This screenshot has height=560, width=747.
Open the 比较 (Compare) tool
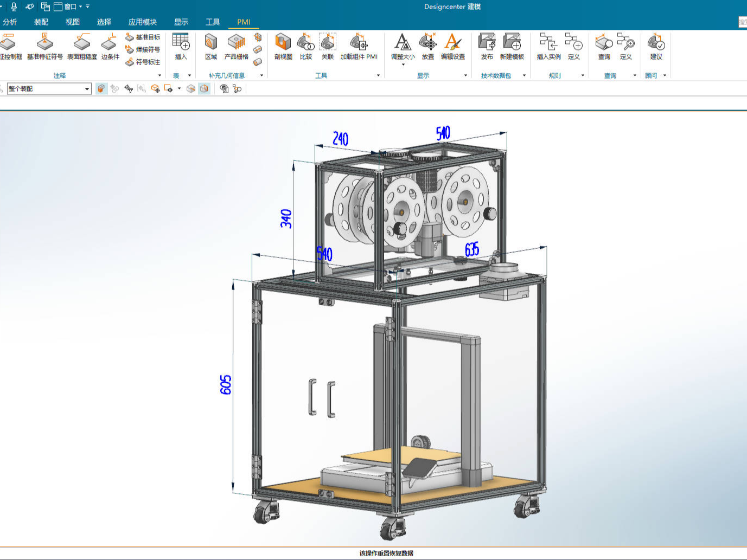[x=305, y=46]
